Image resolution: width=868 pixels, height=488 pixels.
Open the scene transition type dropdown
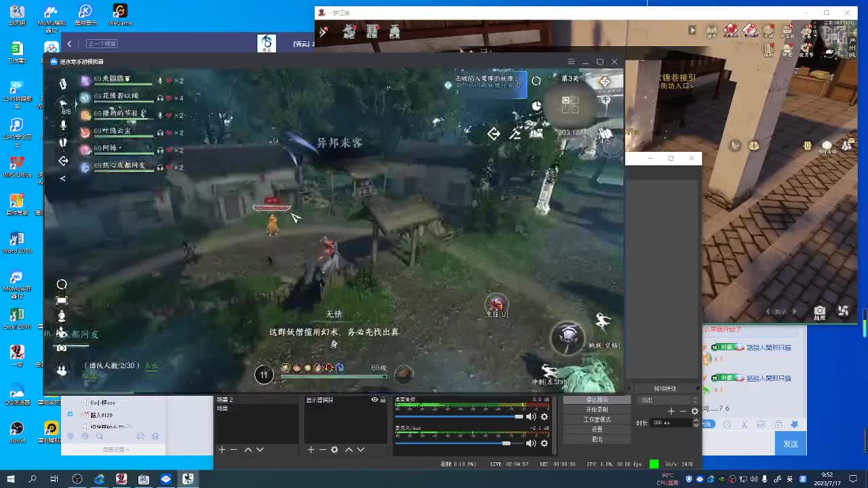click(x=668, y=400)
